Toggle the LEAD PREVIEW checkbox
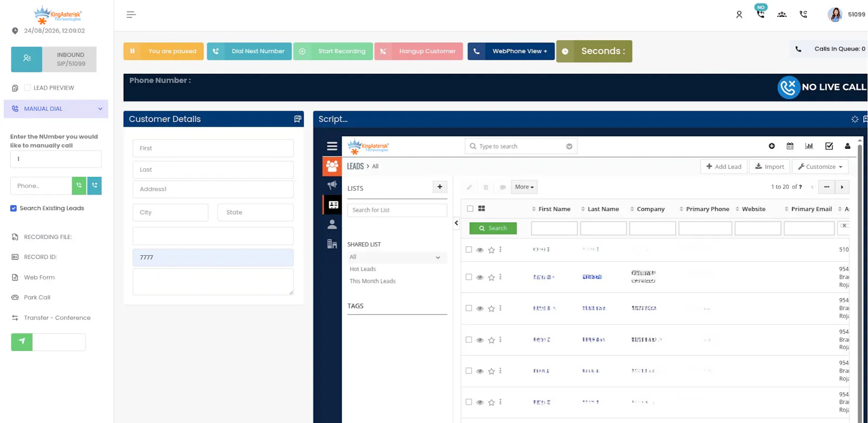The height and width of the screenshot is (423, 868). tap(27, 87)
